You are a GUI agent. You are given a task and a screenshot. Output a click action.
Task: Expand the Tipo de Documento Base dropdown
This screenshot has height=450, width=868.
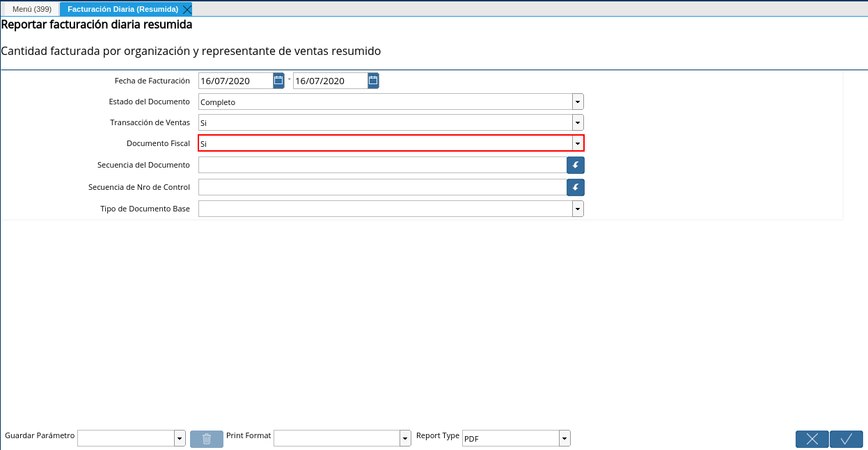point(578,209)
